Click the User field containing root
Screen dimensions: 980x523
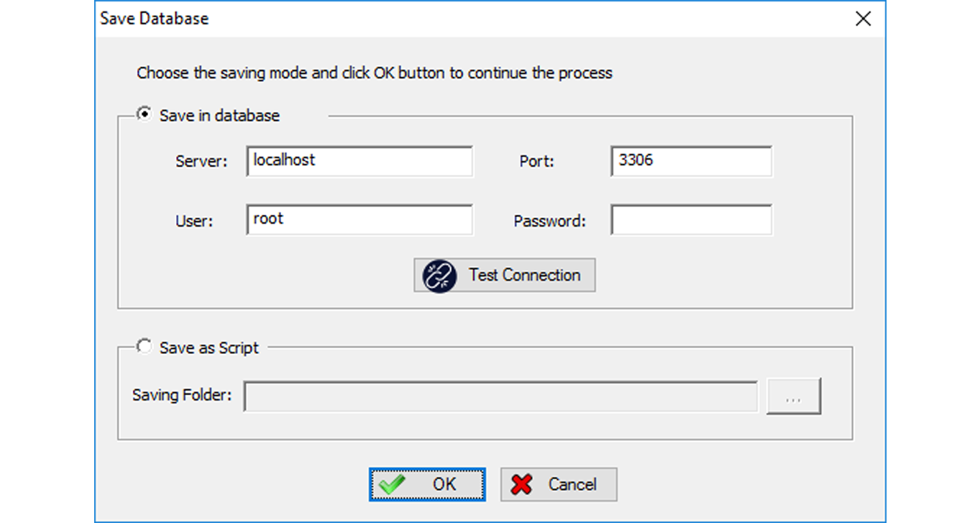[x=359, y=220]
